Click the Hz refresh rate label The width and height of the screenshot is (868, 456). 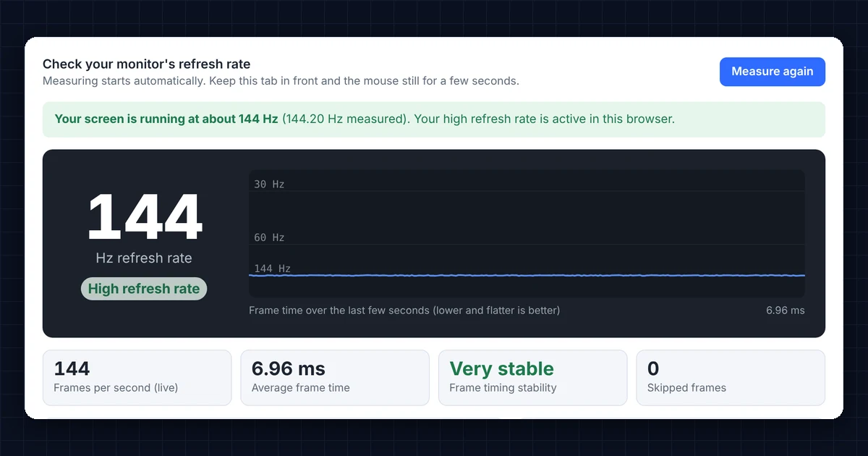coord(144,258)
